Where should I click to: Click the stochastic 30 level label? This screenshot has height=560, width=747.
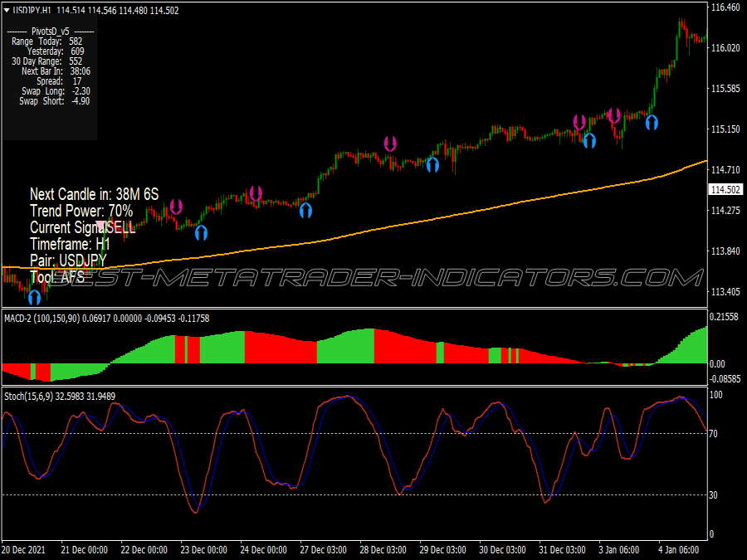coord(713,495)
